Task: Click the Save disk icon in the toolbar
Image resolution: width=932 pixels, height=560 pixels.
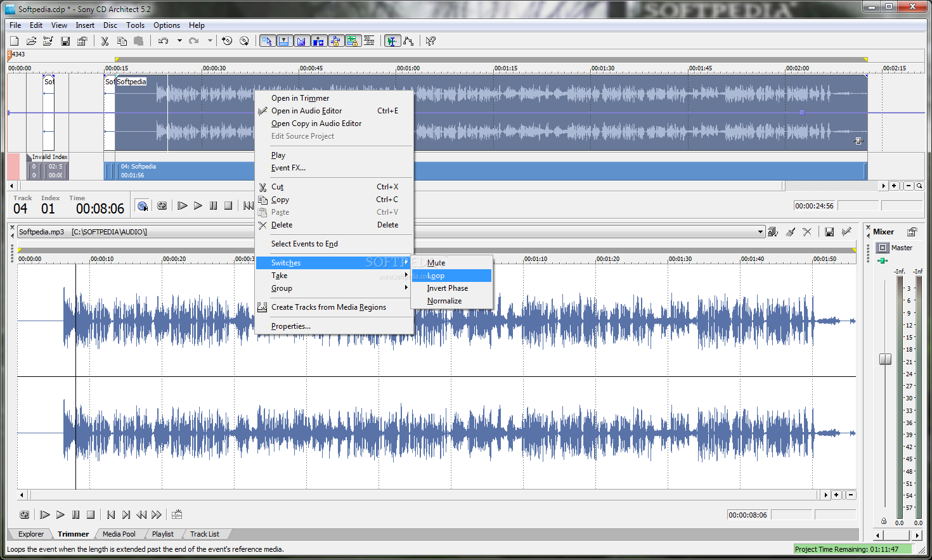Action: (x=65, y=41)
